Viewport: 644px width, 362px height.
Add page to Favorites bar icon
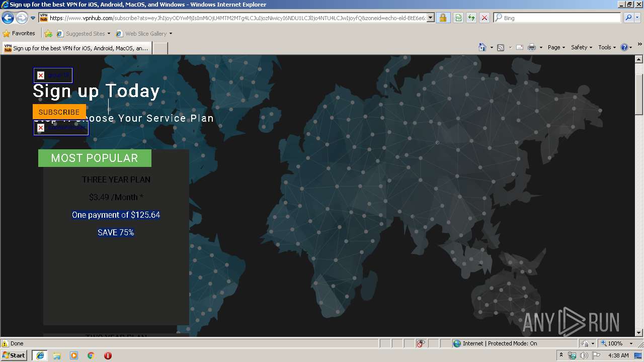(48, 34)
